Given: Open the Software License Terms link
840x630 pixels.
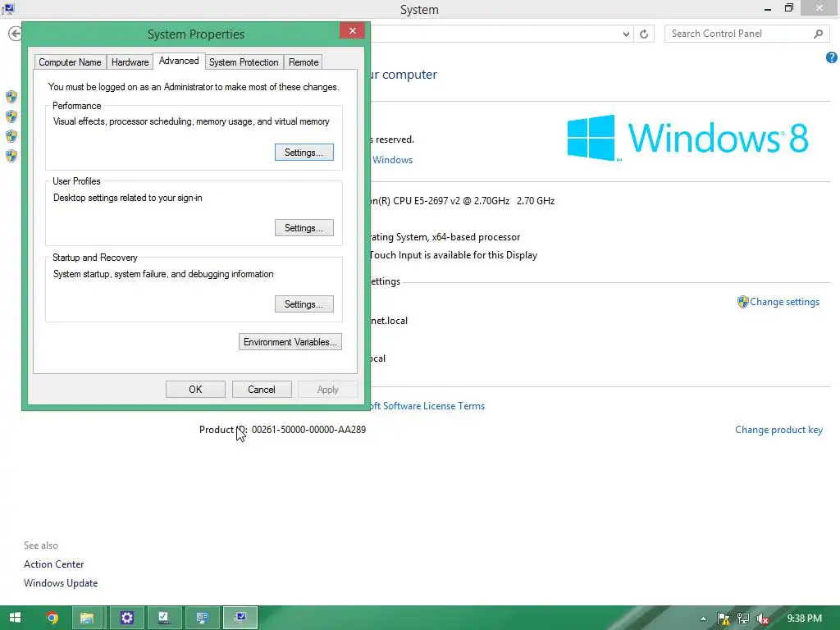Looking at the screenshot, I should pos(427,406).
